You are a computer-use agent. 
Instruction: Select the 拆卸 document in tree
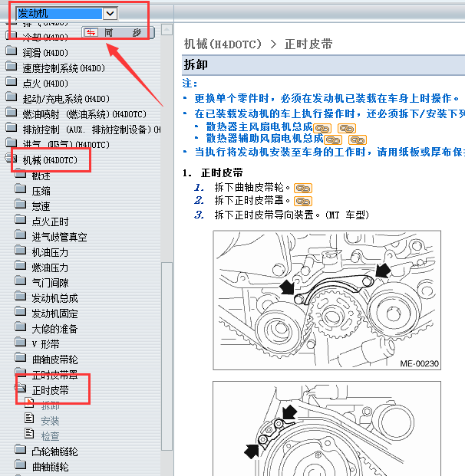[x=50, y=405]
